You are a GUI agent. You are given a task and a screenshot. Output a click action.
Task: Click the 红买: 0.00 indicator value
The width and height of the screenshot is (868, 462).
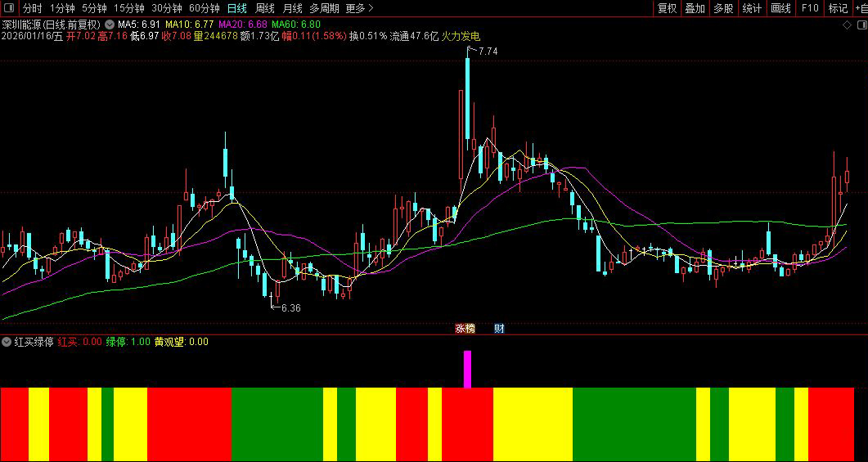[79, 341]
